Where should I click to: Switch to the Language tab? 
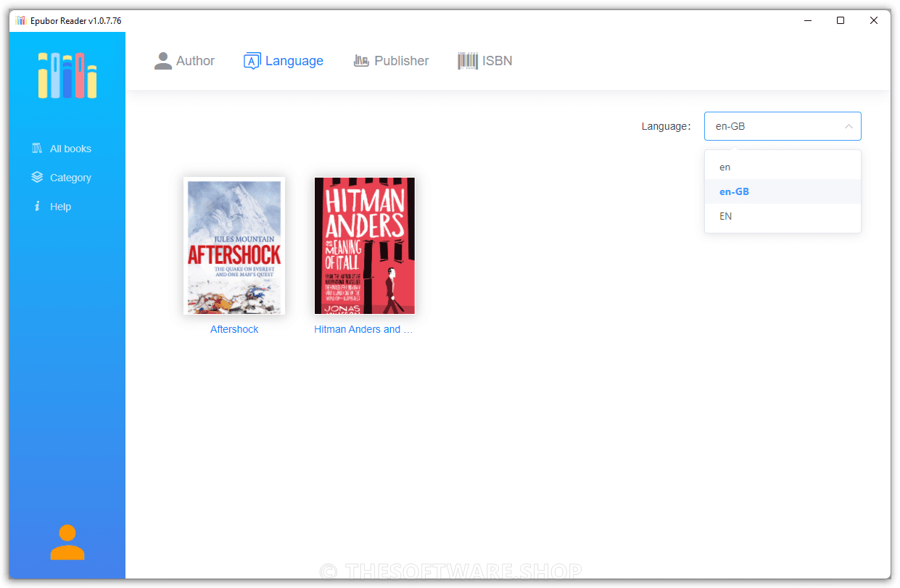click(284, 61)
